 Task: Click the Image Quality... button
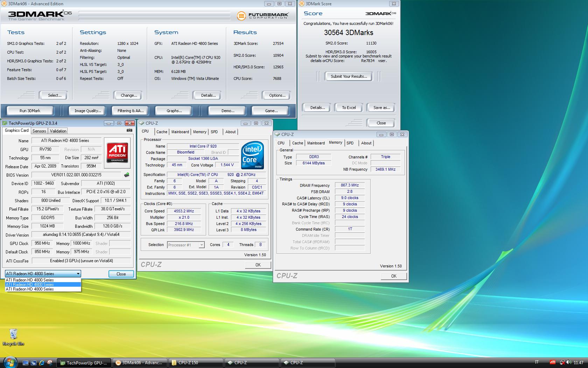pyautogui.click(x=87, y=111)
